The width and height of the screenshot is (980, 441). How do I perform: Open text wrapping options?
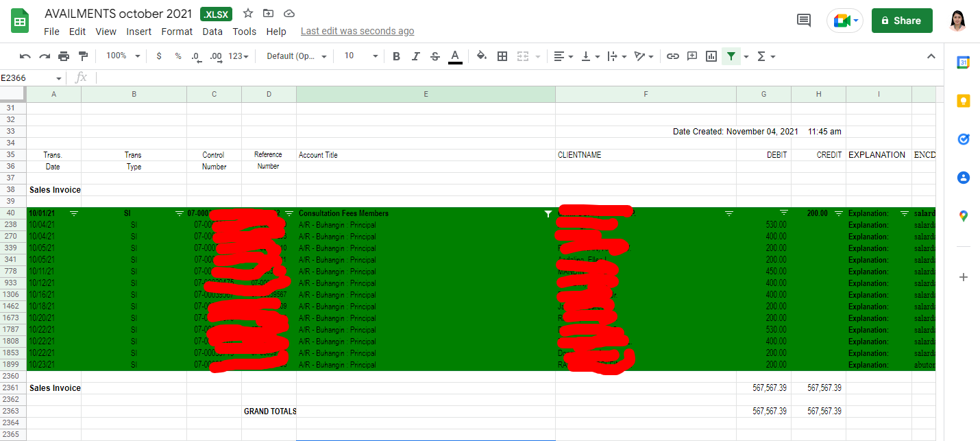(617, 56)
